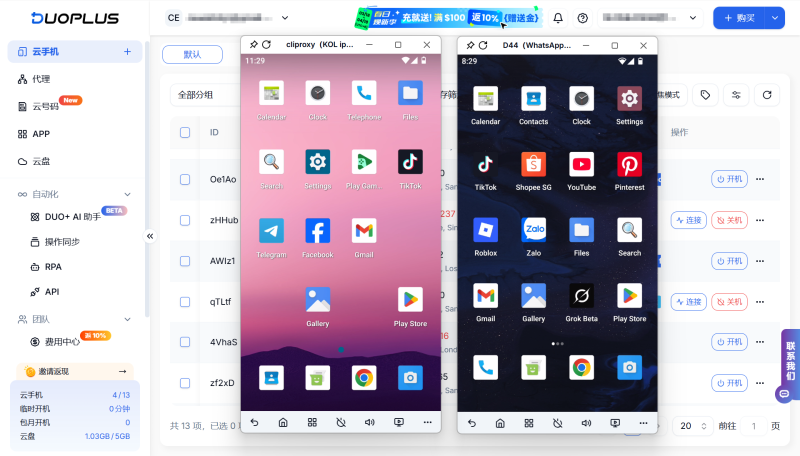Image resolution: width=800 pixels, height=456 pixels.
Task: Open Pinterest in the D44 phone window
Action: pos(629,164)
